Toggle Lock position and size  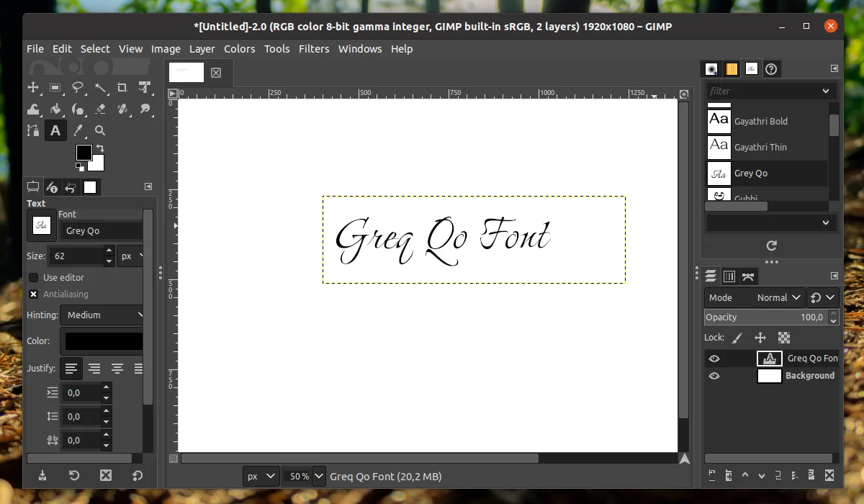[x=760, y=337]
